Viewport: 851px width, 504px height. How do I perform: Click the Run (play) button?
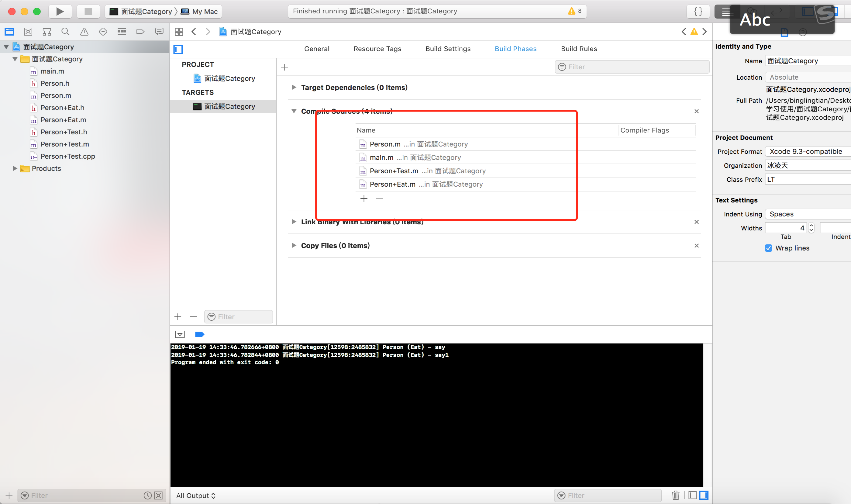click(60, 12)
